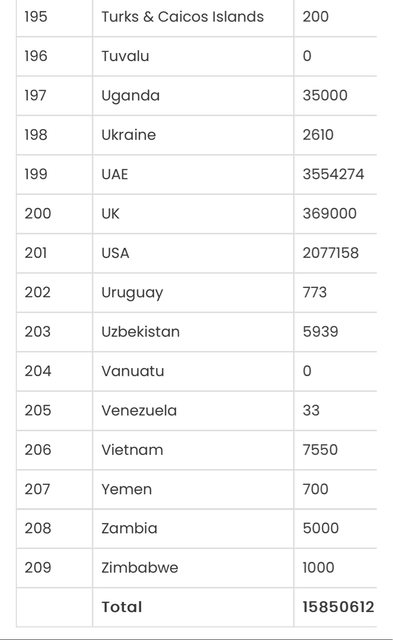Click the Vietnam country name
The width and height of the screenshot is (393, 640).
pyautogui.click(x=132, y=450)
